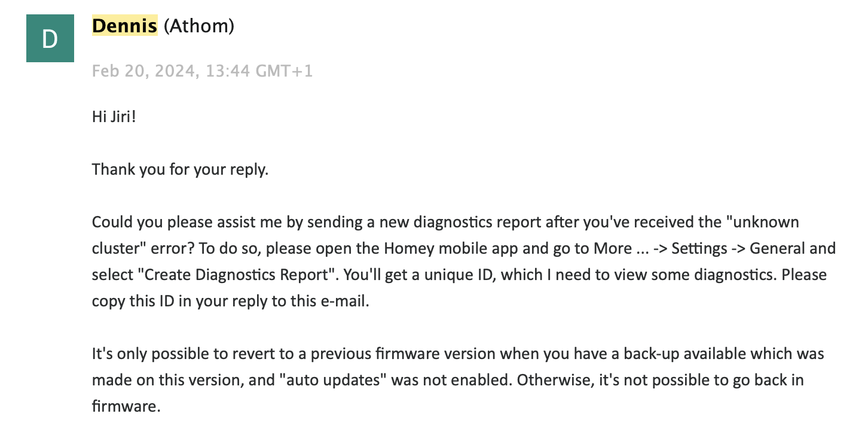The image size is (868, 438).
Task: Click the sentence Thank you for your reply
Action: coord(181,170)
